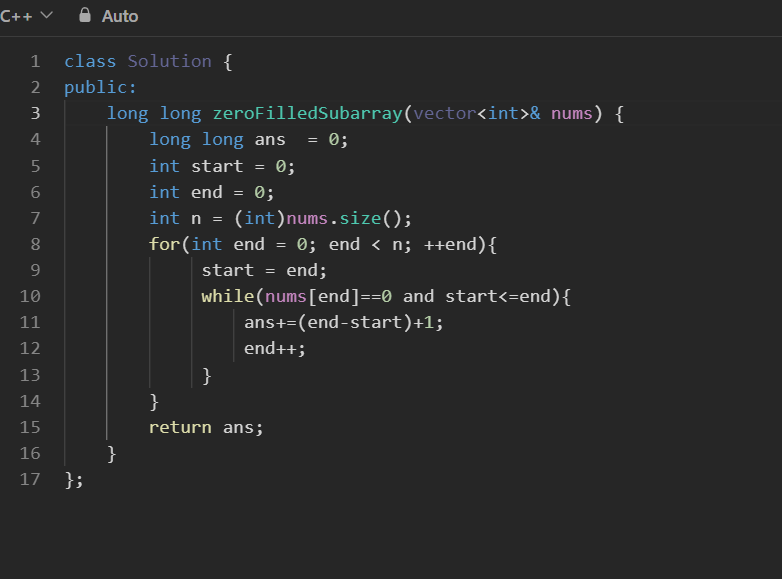The height and width of the screenshot is (579, 782).
Task: Click 'size' in nums.size() on line 7
Action: tap(360, 218)
